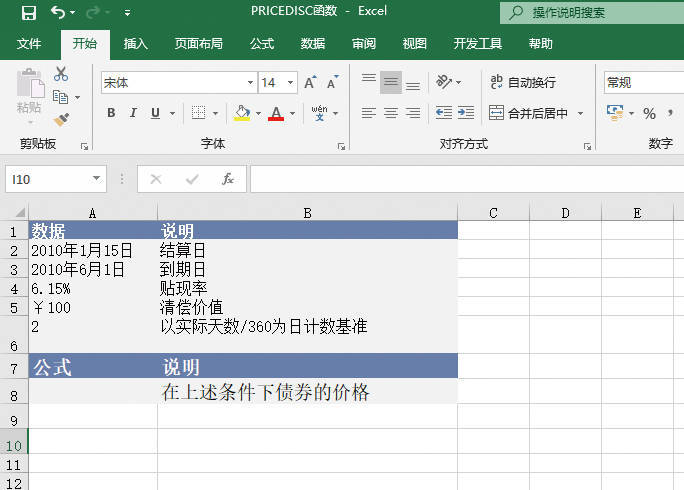
Task: Click the Increase Font Size icon
Action: click(311, 83)
